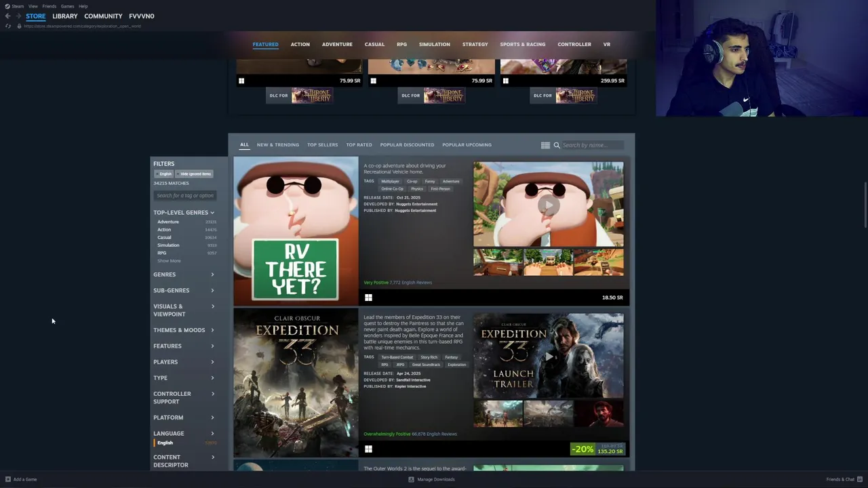
Task: Select the Popular Upcoming tab
Action: point(467,145)
